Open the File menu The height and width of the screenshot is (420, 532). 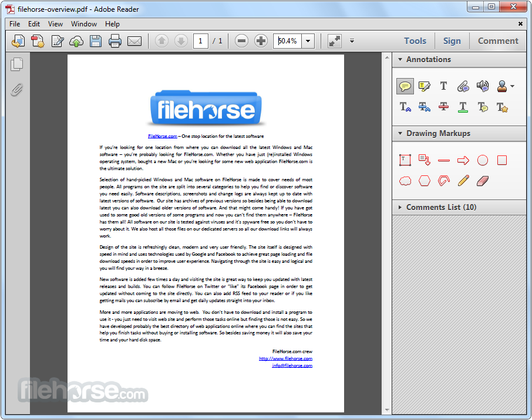click(x=15, y=24)
